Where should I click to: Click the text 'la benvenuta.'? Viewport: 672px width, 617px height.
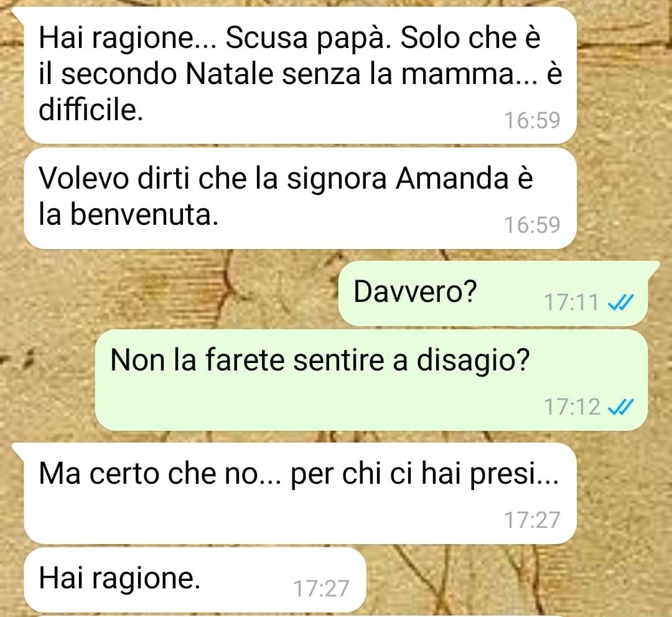tap(129, 214)
